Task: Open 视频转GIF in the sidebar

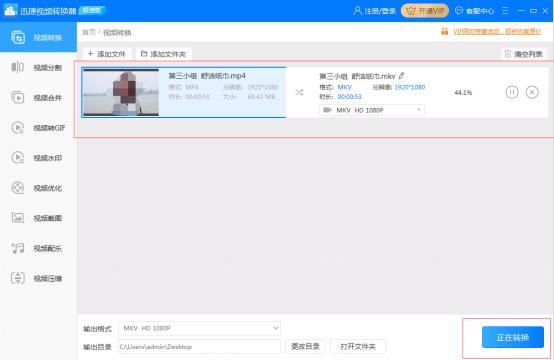Action: tap(38, 128)
